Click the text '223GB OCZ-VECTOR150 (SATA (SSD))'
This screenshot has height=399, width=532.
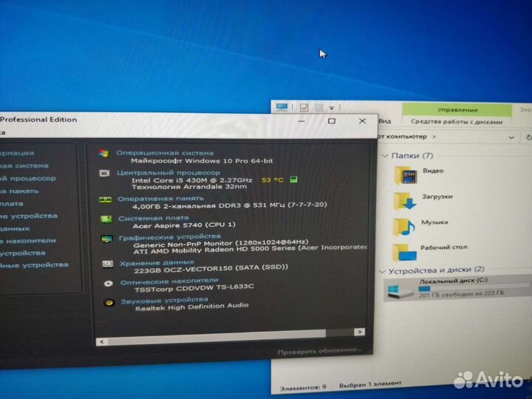[x=211, y=269]
